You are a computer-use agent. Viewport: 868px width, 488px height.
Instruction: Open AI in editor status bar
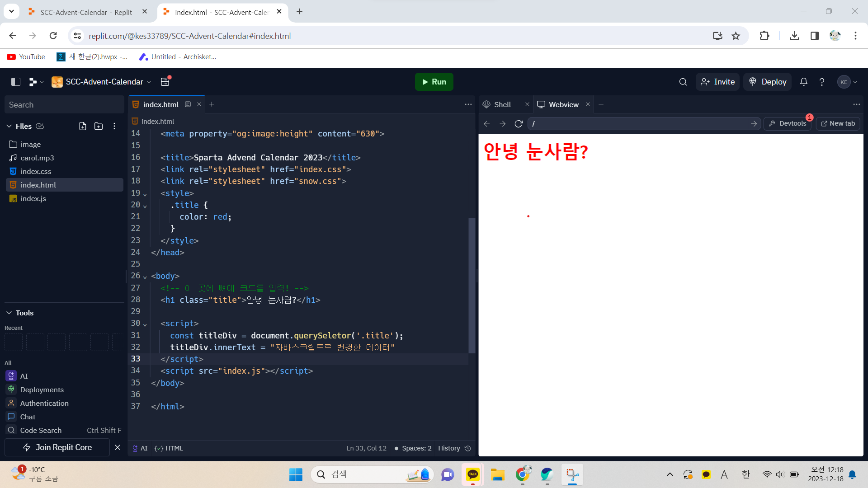coord(140,448)
